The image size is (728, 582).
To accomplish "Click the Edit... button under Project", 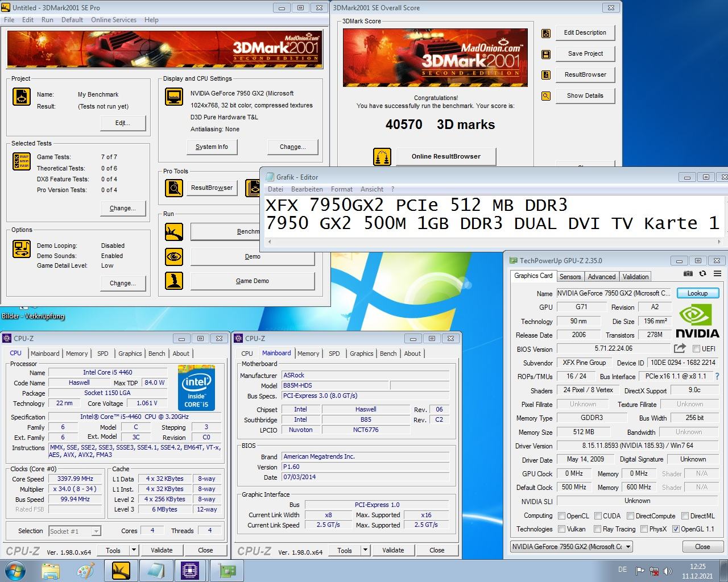I will [x=123, y=123].
